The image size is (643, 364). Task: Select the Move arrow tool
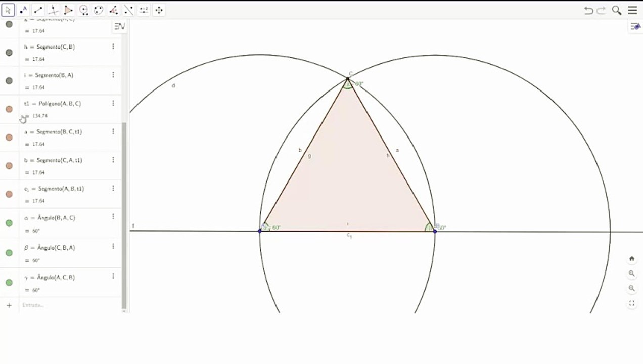click(8, 10)
